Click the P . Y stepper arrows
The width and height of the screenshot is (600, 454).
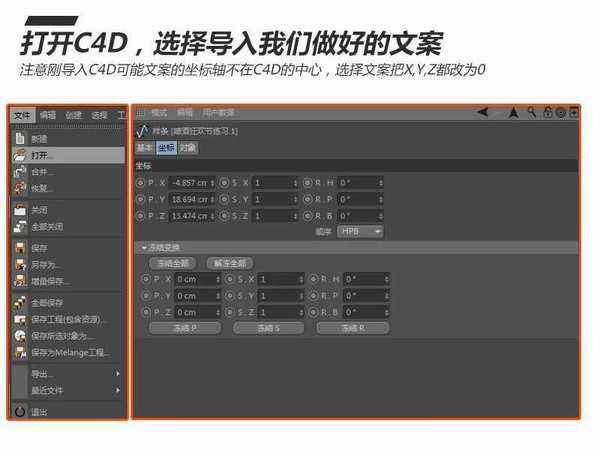tap(213, 199)
